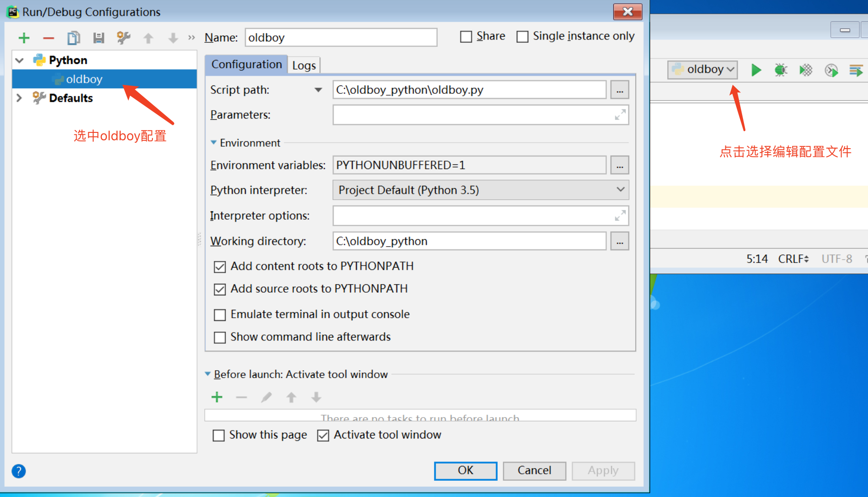Browse for the working directory folder

pyautogui.click(x=620, y=241)
